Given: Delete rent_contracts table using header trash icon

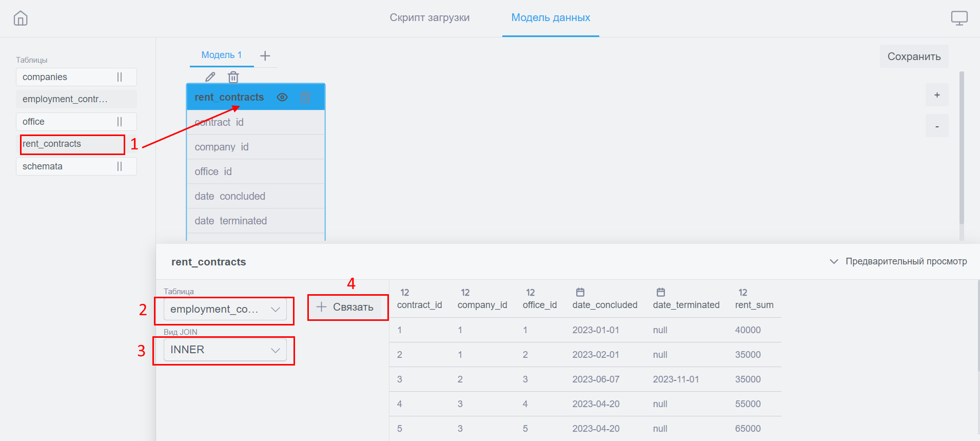Looking at the screenshot, I should click(305, 97).
